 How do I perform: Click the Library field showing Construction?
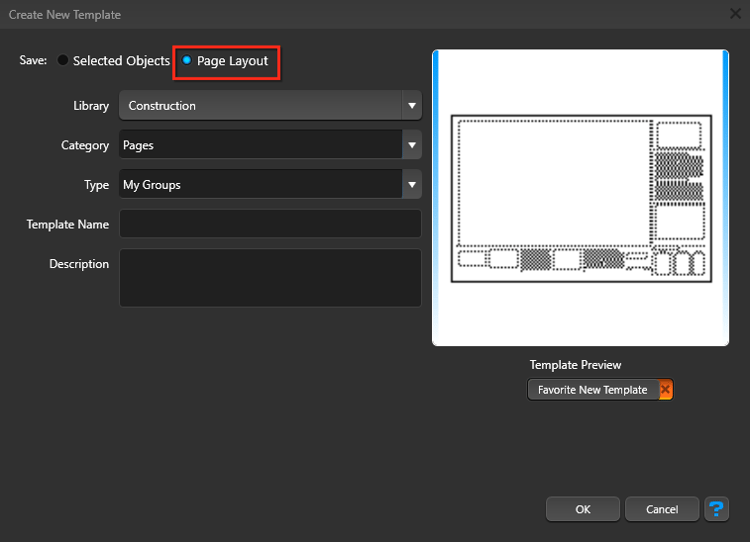pos(260,106)
